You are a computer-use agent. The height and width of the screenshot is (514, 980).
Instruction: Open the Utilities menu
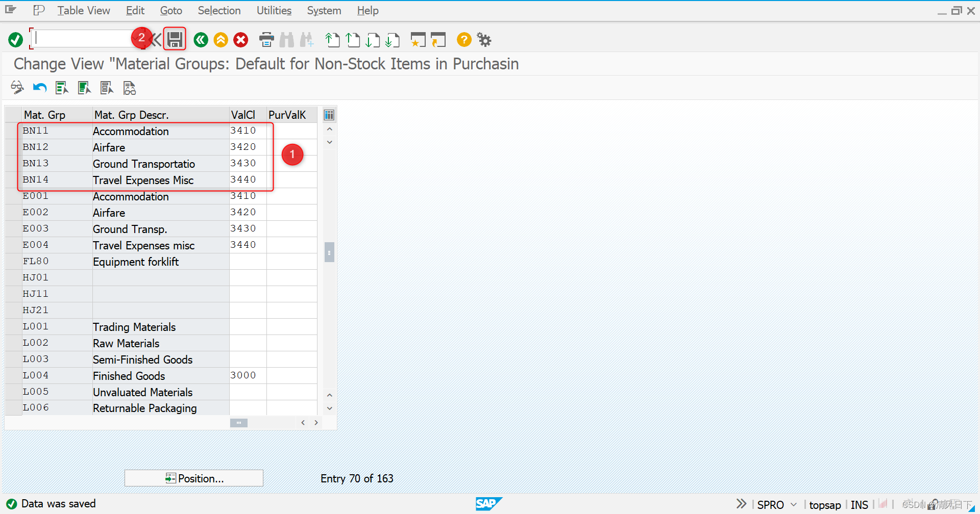(x=274, y=10)
